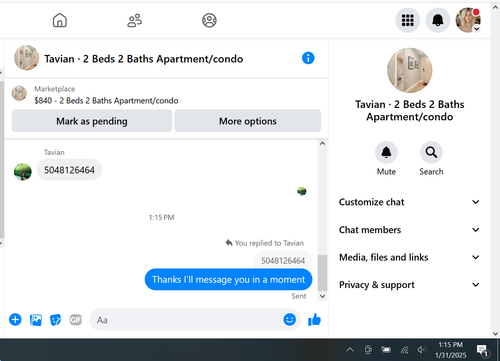
Task: Open the Groups icon in top navigation
Action: click(x=209, y=20)
